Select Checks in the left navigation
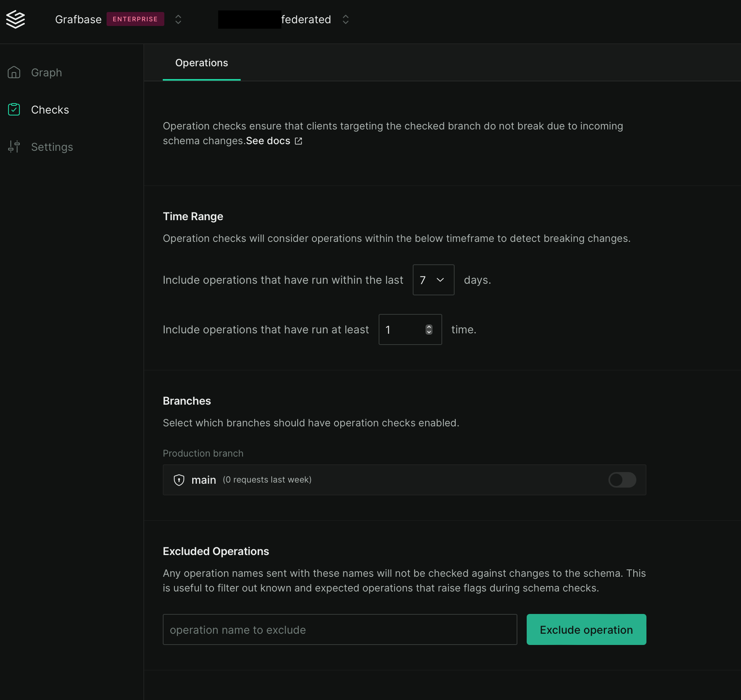741x700 pixels. coord(50,110)
